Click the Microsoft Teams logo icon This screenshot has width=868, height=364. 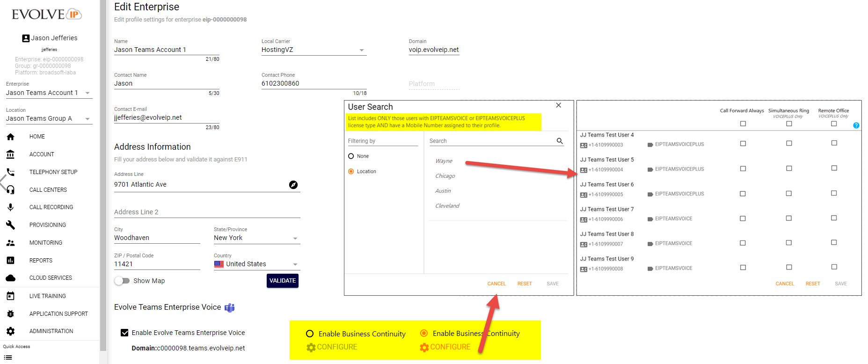(229, 308)
